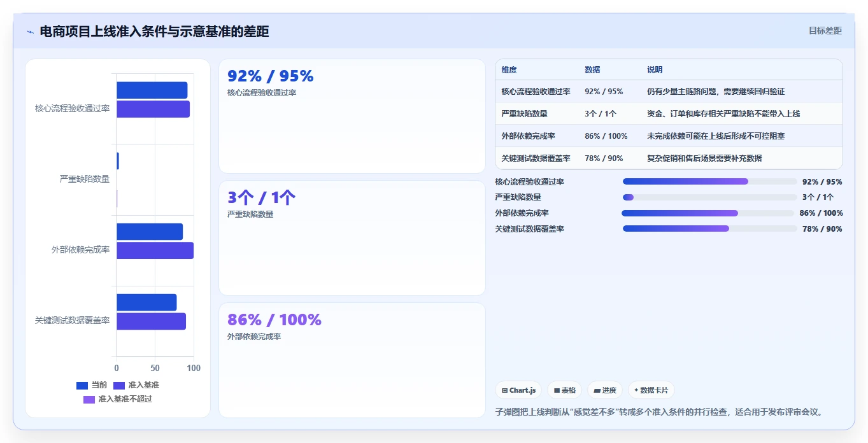868x443 pixels.
Task: Select table cell 核心流程验收通过率
Action: point(536,92)
